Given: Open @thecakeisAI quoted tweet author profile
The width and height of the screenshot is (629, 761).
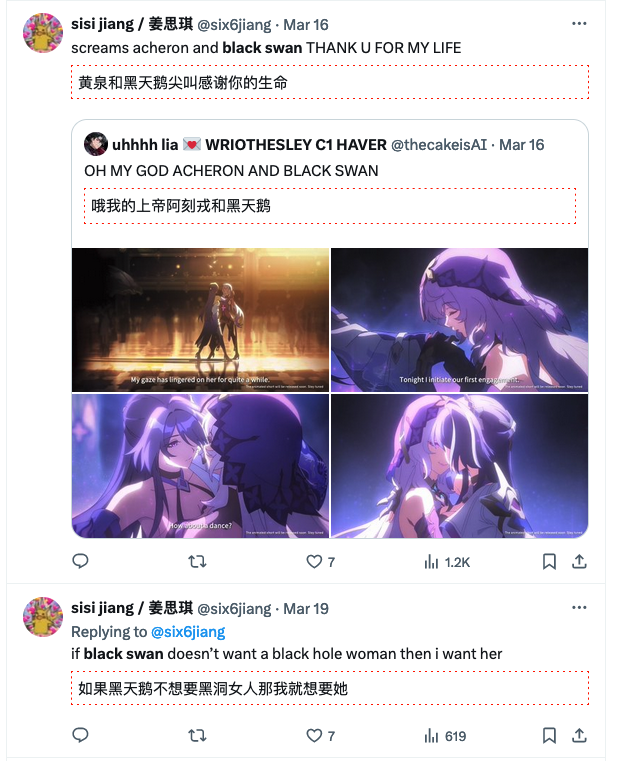Looking at the screenshot, I should 439,145.
